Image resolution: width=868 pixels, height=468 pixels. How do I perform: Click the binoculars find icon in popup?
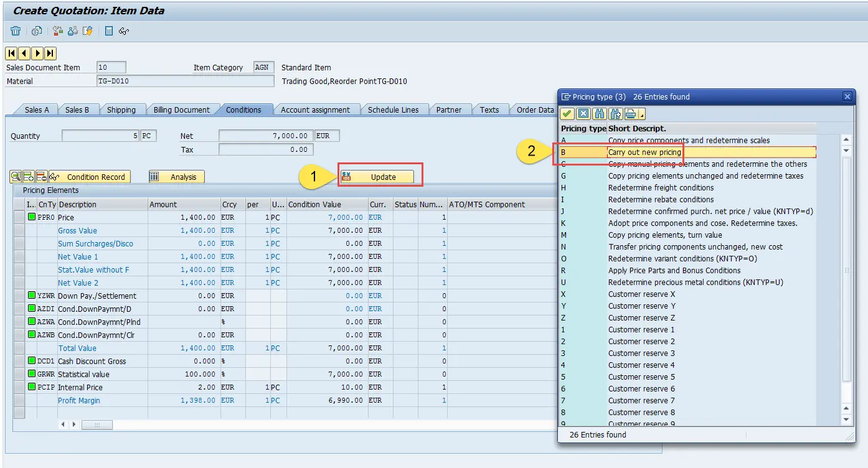[x=600, y=113]
